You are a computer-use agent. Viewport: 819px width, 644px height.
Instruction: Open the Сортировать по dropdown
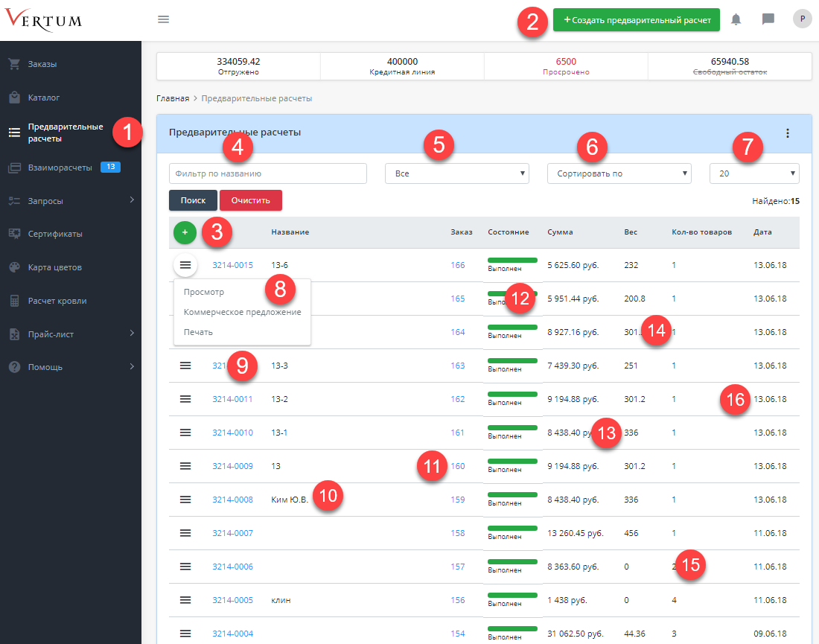pos(619,173)
